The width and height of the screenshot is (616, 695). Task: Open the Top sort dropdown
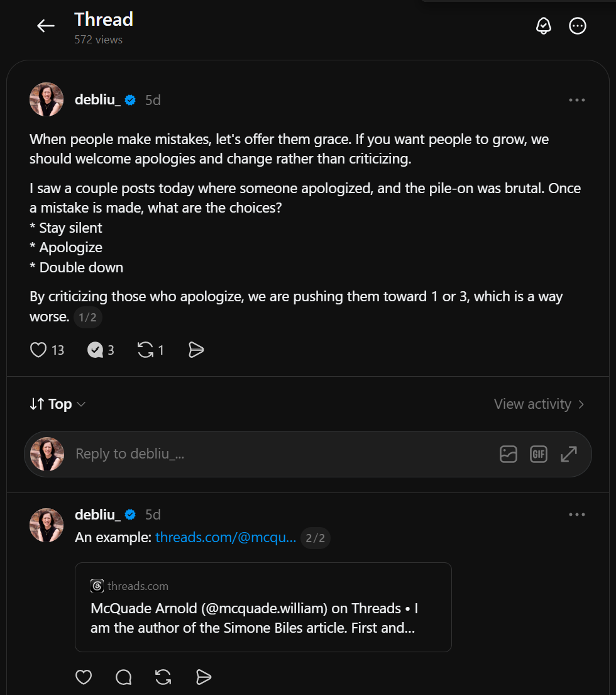point(58,404)
